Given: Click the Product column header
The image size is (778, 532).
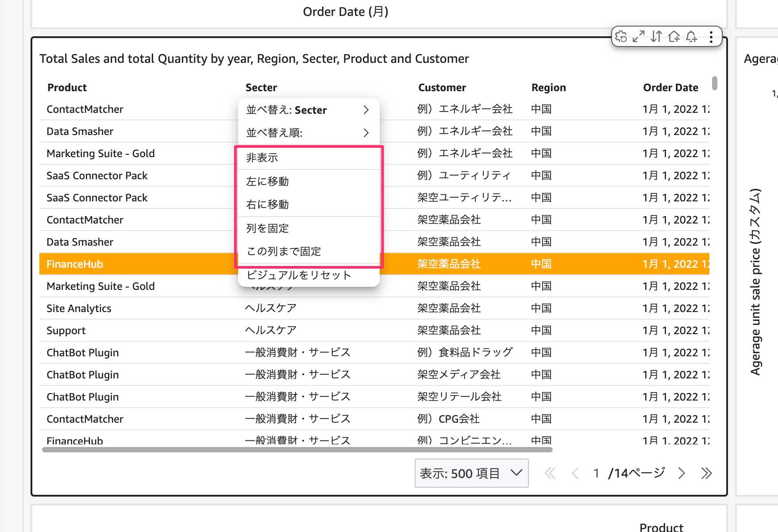Looking at the screenshot, I should tap(67, 88).
